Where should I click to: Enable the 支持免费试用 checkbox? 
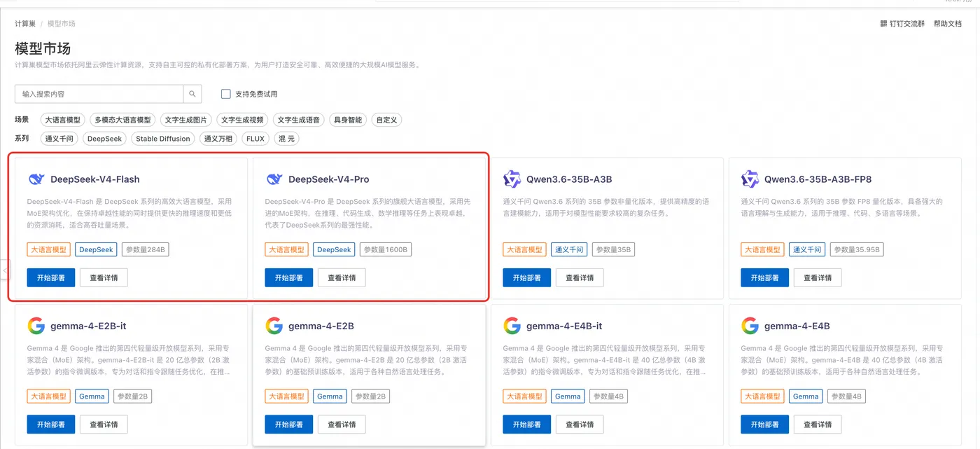click(x=226, y=94)
